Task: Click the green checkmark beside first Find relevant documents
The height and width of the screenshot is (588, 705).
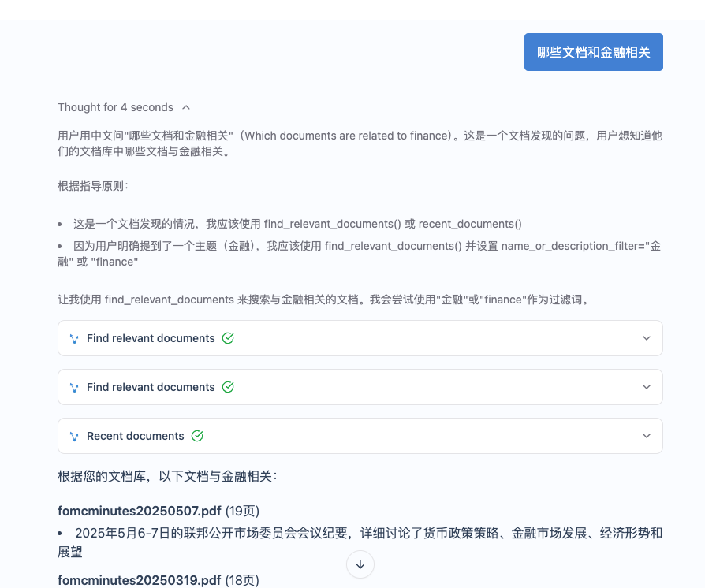Action: [228, 337]
